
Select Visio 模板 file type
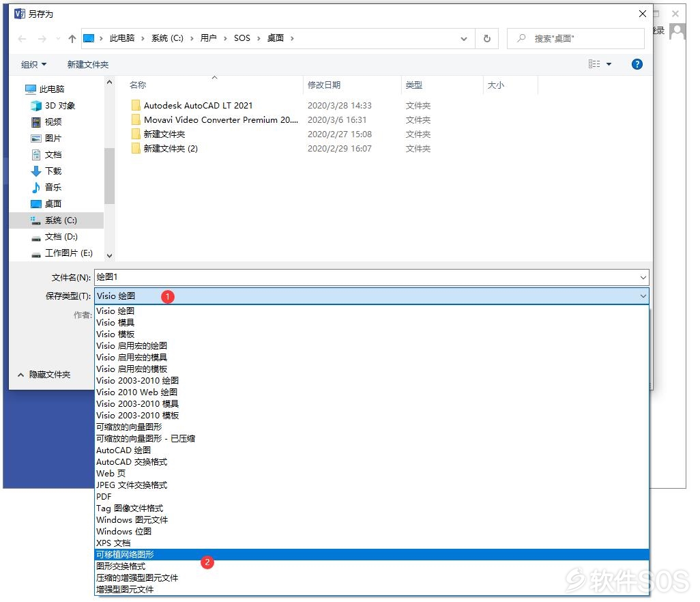(x=371, y=334)
